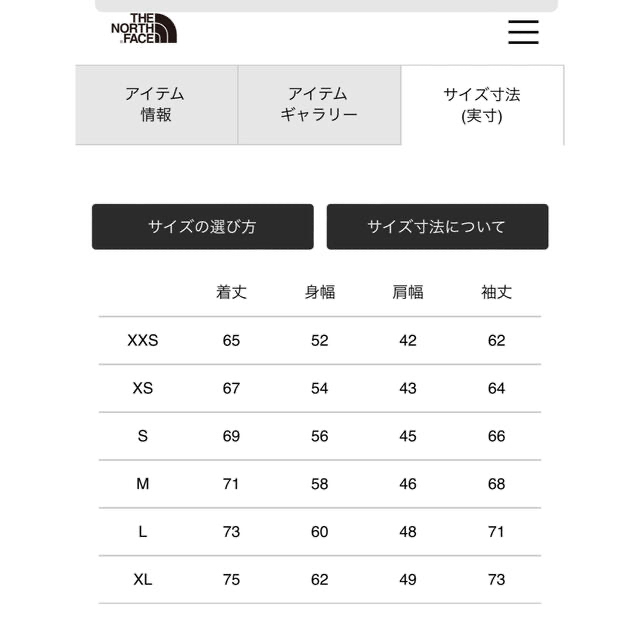Screen dimensions: 640x640
Task: Select the 肩幅 column header
Action: click(408, 292)
